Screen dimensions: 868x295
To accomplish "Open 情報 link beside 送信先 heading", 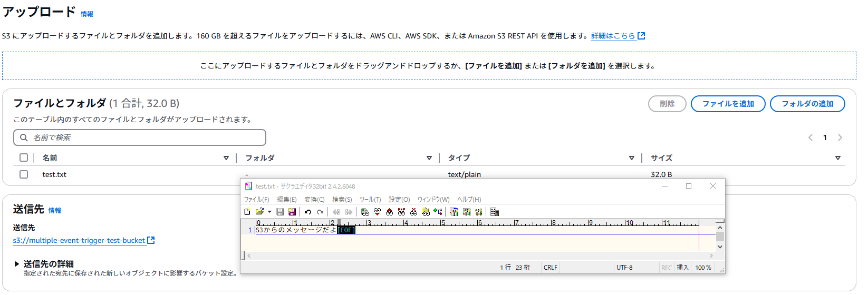I will 55,211.
